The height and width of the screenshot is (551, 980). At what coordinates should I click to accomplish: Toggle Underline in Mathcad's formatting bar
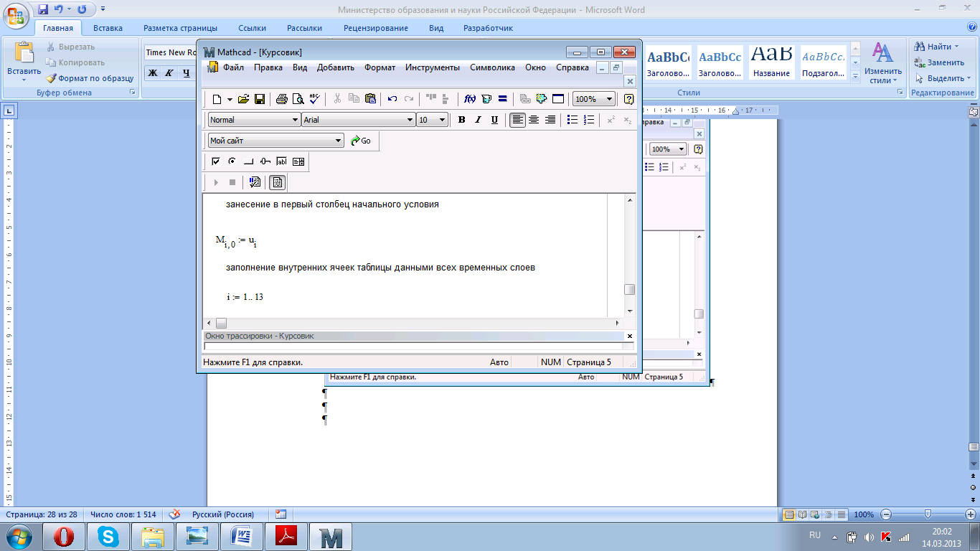pos(494,120)
